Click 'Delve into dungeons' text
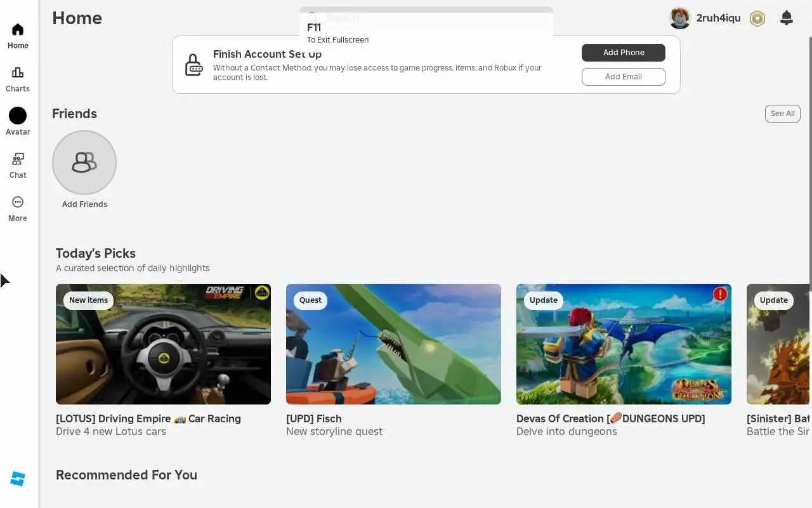Screen dimensions: 812x508 tap(566, 432)
